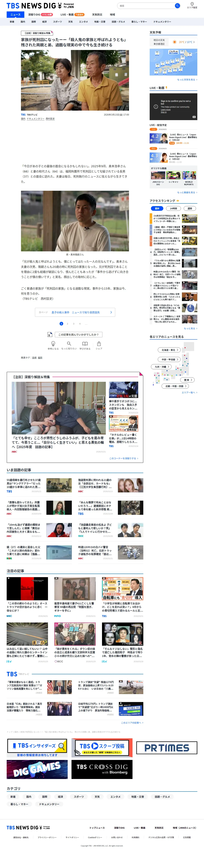
Task: Click the ranking もっと見る link
Action: 190,328
